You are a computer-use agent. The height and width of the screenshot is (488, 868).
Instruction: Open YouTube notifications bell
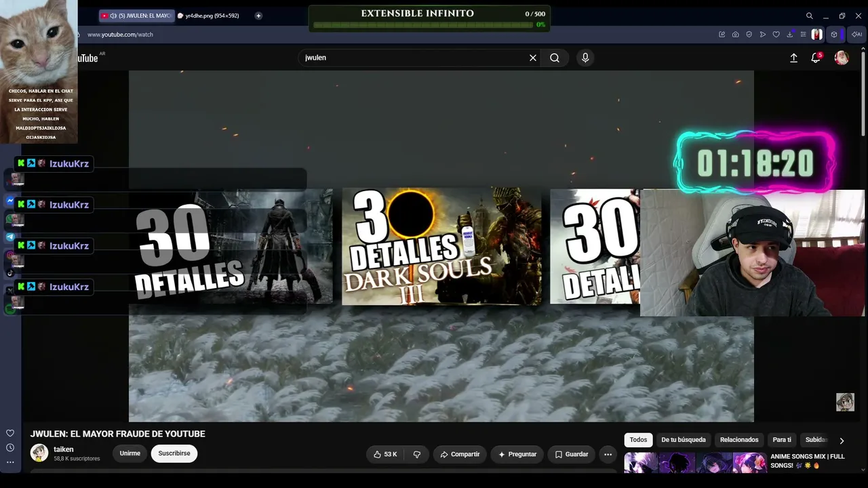point(816,58)
